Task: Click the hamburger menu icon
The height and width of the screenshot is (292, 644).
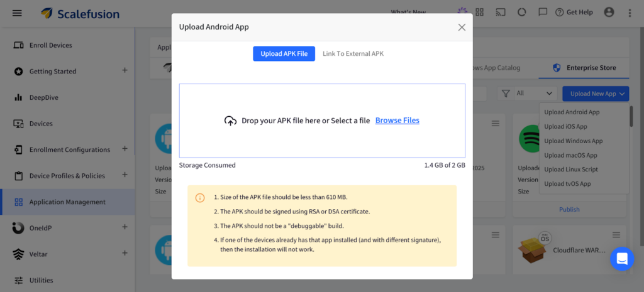Action: coord(17,13)
